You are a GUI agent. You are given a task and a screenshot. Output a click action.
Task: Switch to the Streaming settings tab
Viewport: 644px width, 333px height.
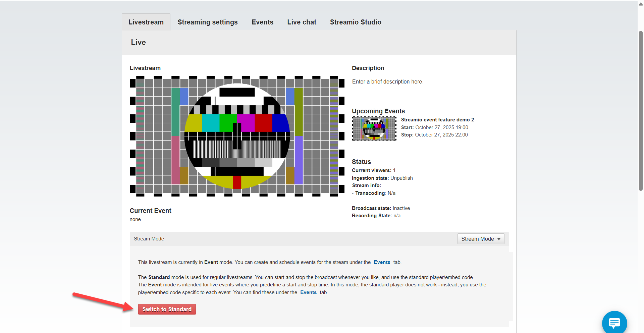[x=207, y=22]
